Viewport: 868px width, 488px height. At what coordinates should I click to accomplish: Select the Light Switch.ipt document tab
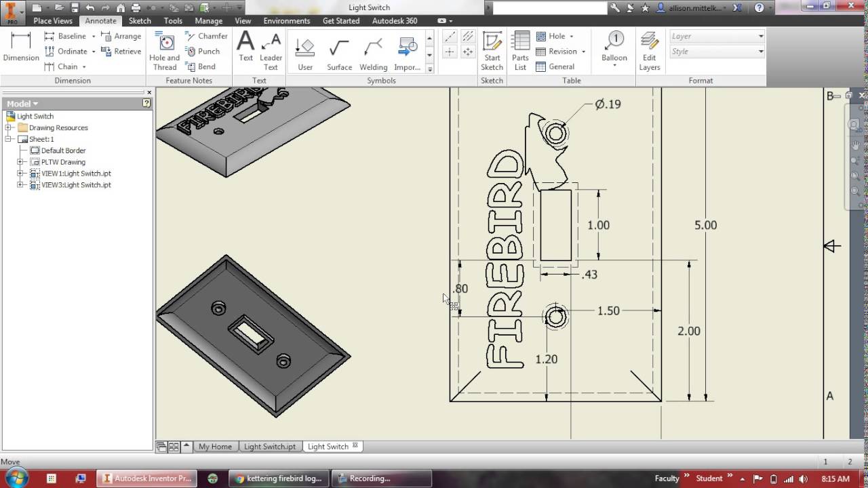(269, 446)
